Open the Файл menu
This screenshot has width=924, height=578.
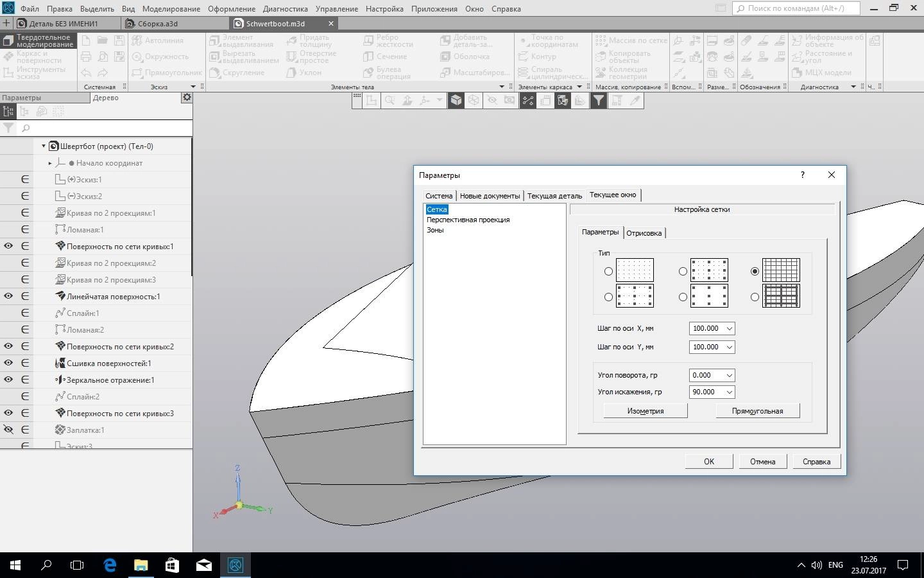pyautogui.click(x=30, y=9)
